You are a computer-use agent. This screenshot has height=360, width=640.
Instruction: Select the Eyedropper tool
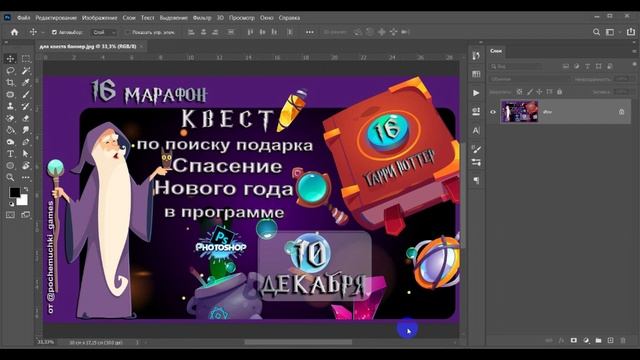coord(26,82)
